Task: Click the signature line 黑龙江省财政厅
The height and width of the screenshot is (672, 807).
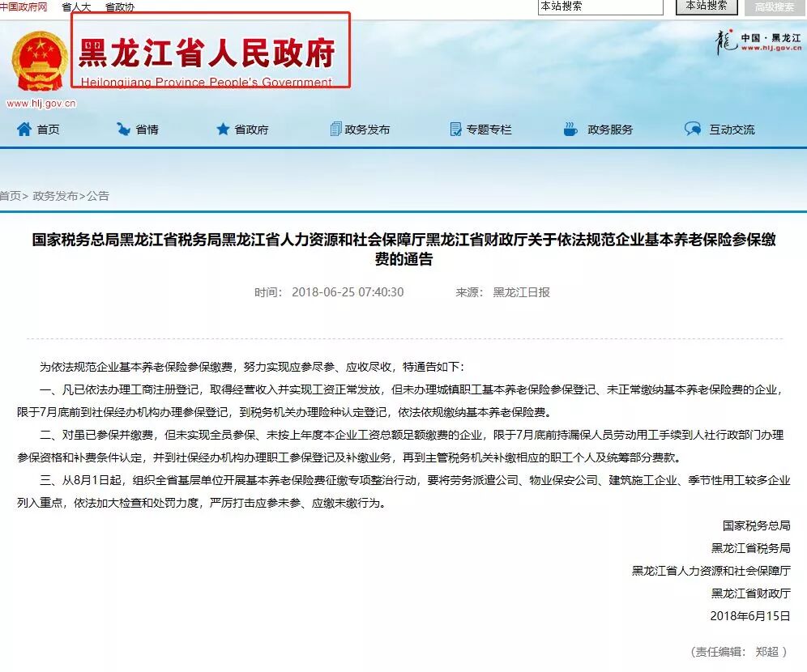Action: pos(751,593)
